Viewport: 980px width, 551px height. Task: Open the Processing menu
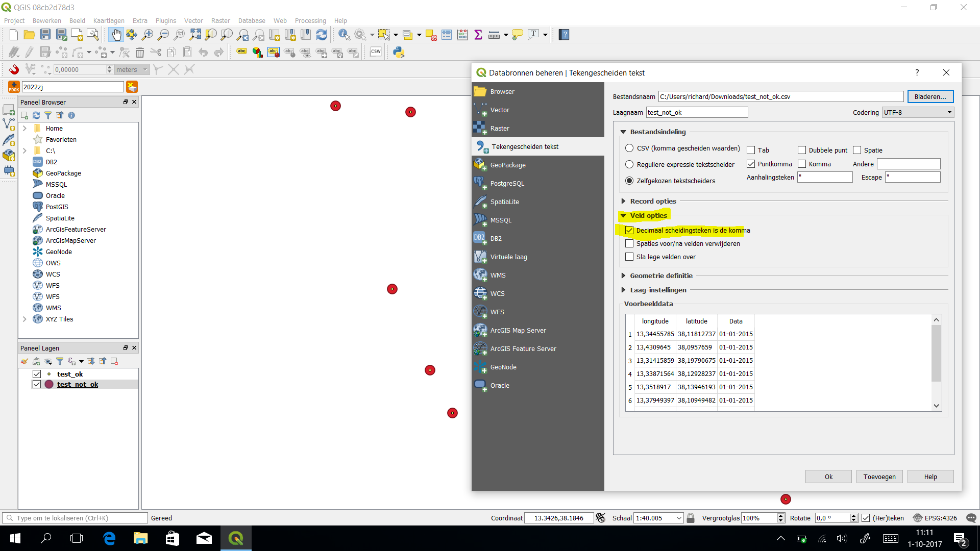click(x=310, y=21)
